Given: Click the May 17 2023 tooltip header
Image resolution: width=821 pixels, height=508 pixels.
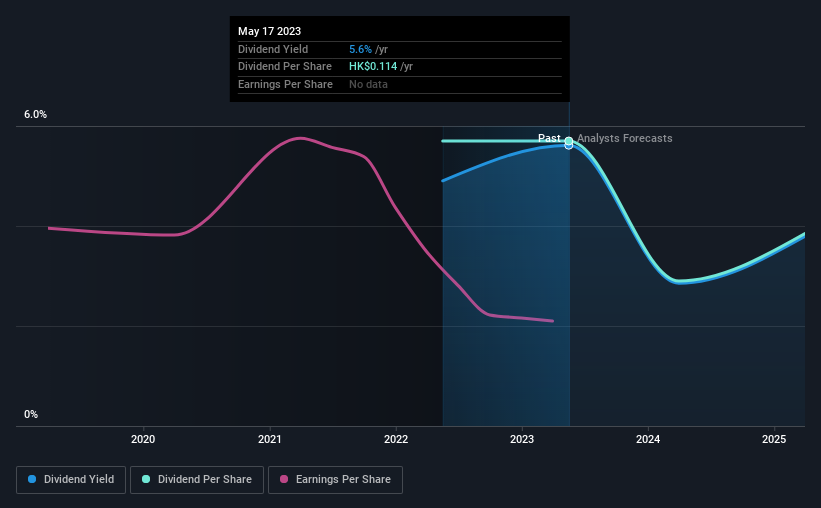Looking at the screenshot, I should tap(270, 31).
